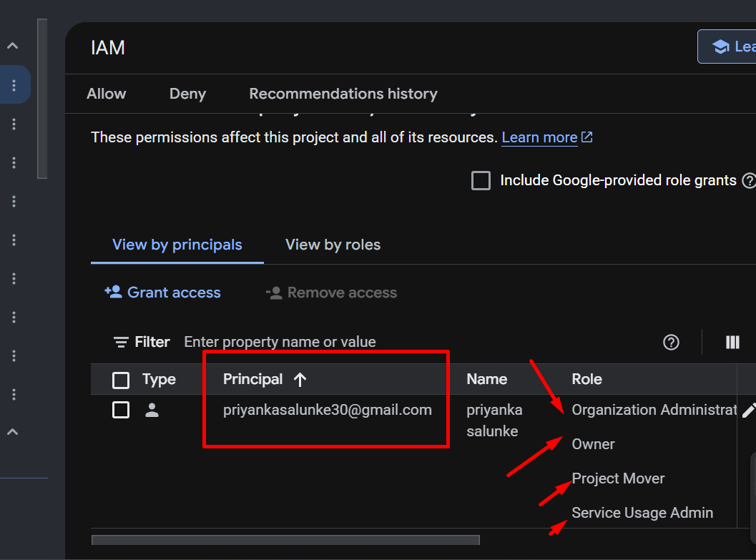The width and height of the screenshot is (756, 560).
Task: Sort by the Principal column header
Action: [252, 379]
